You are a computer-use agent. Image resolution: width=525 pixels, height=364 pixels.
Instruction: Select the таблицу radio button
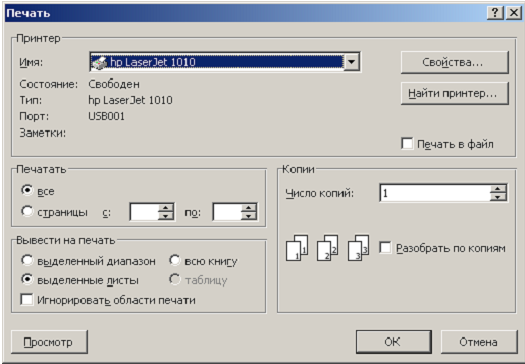pos(175,279)
